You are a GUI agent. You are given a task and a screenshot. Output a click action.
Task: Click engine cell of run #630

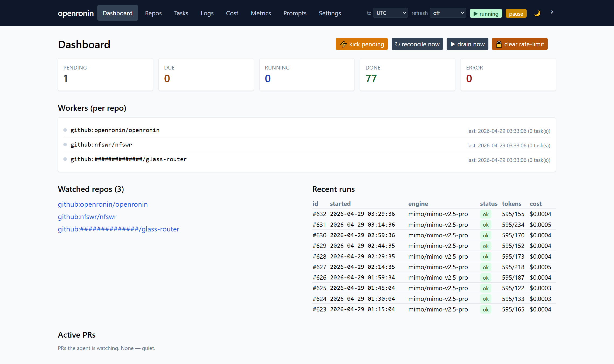(x=438, y=235)
